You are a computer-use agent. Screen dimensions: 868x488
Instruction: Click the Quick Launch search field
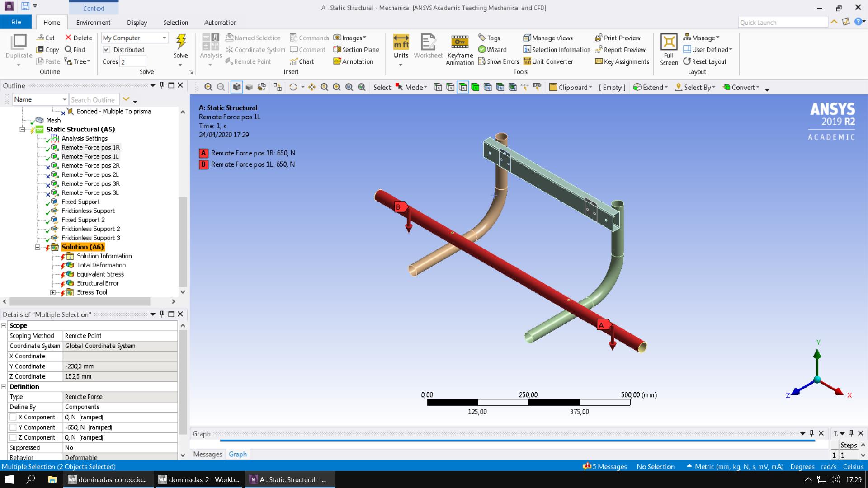[782, 23]
